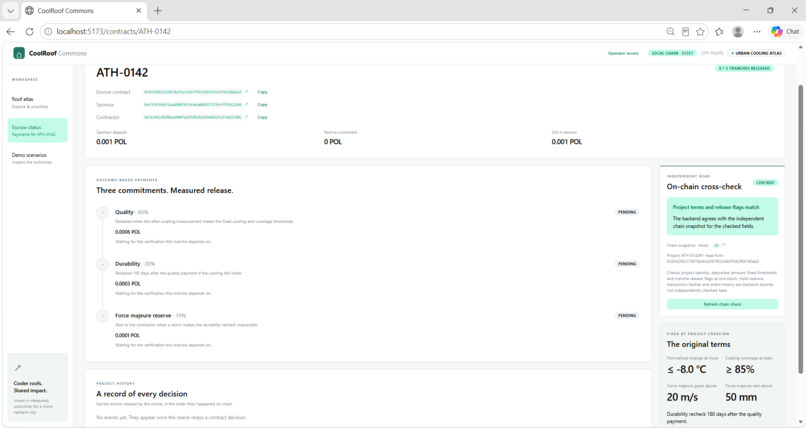Click the browser refresh icon
806x428 pixels.
click(x=29, y=31)
